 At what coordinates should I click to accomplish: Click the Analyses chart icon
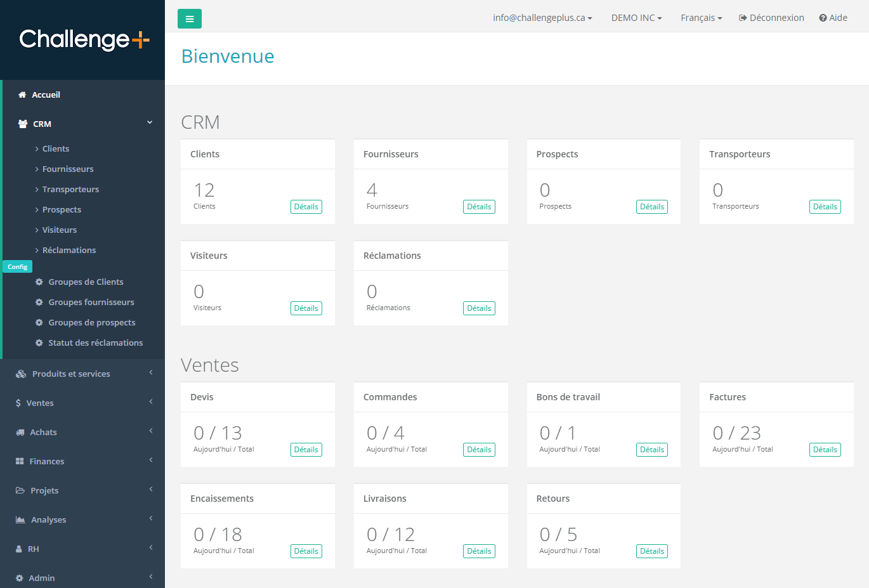pos(21,519)
